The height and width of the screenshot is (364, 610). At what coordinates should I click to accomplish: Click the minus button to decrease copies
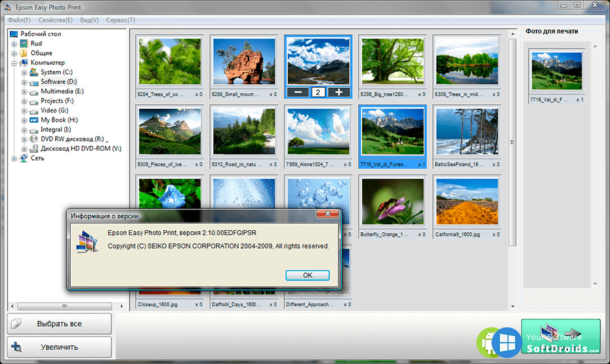point(298,92)
